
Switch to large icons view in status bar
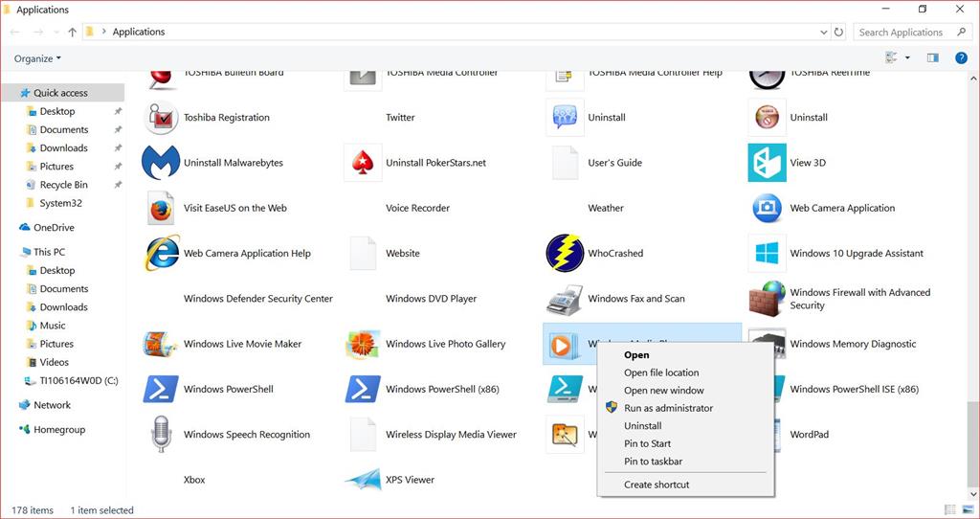point(969,510)
